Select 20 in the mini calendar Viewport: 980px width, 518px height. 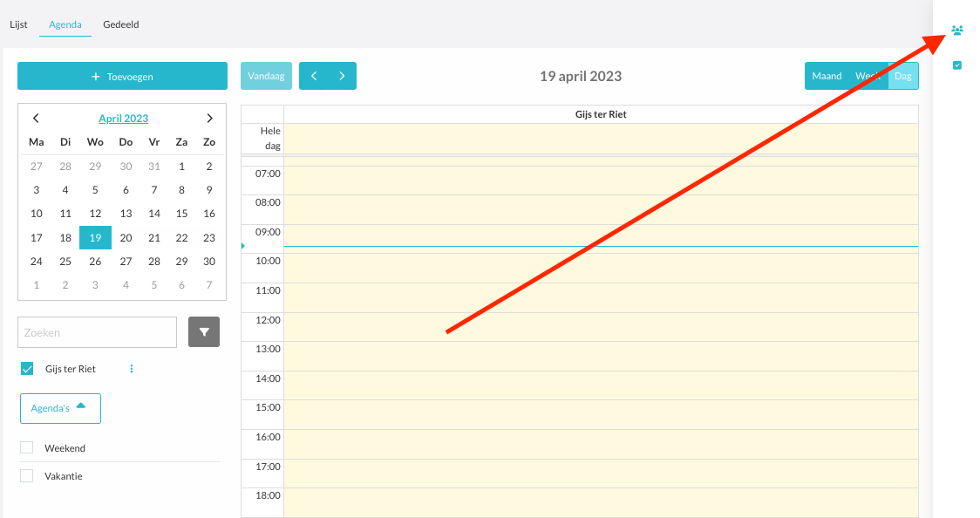tap(126, 237)
